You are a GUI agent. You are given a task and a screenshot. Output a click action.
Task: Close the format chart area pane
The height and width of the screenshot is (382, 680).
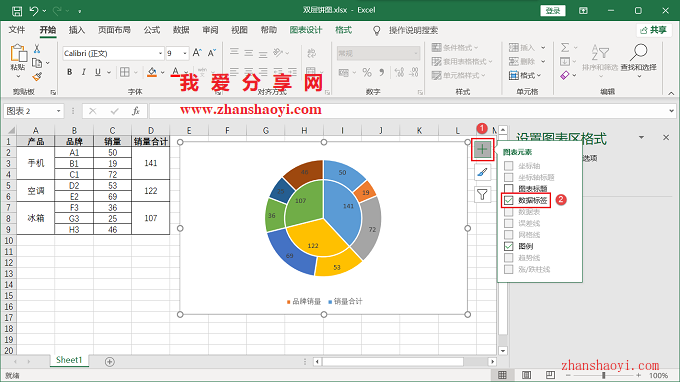666,137
